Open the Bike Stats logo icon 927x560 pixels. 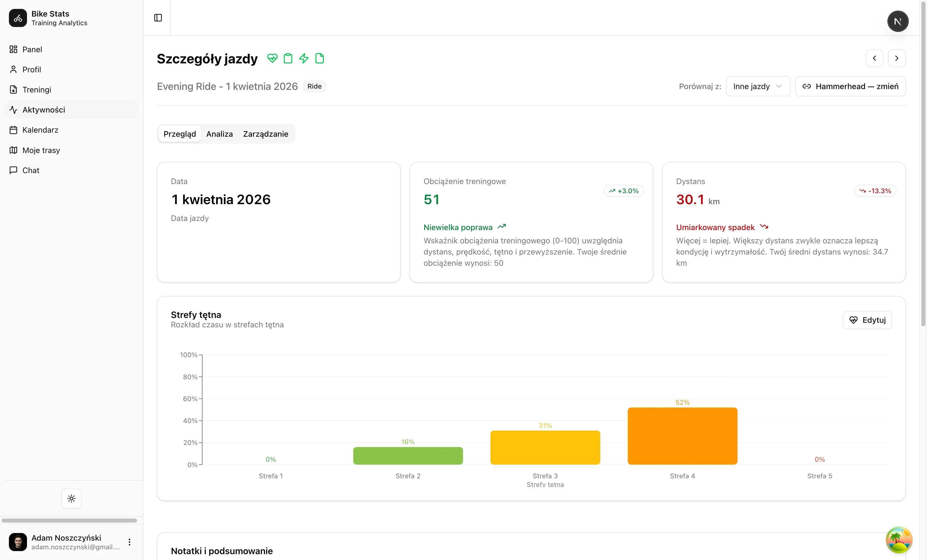[x=18, y=18]
